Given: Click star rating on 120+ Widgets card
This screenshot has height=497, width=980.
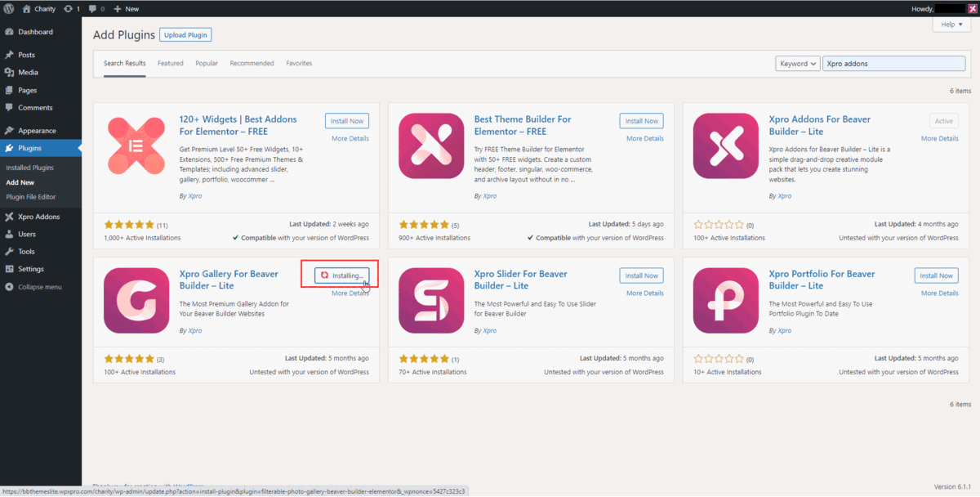Looking at the screenshot, I should click(129, 225).
